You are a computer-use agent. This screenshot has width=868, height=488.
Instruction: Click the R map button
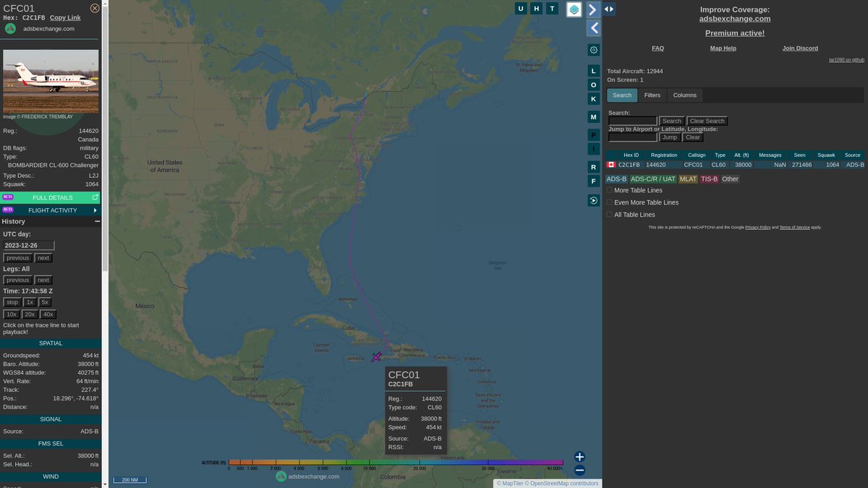pyautogui.click(x=594, y=167)
